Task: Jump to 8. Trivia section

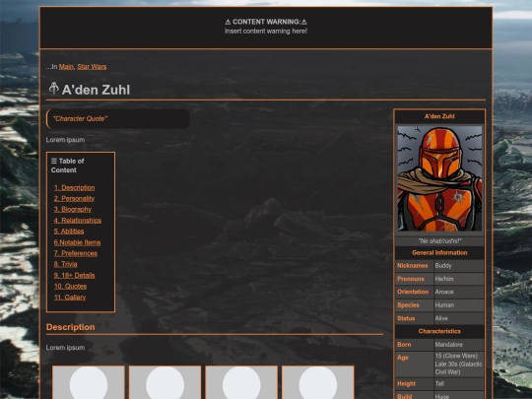Action: click(65, 264)
